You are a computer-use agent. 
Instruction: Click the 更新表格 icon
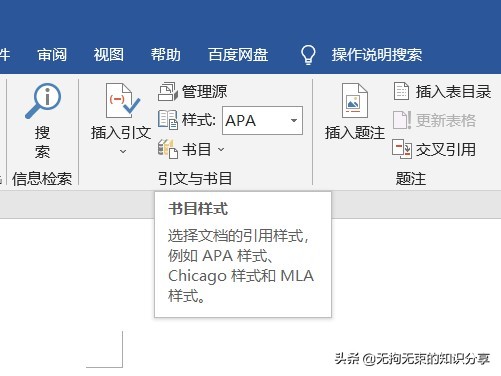[402, 120]
